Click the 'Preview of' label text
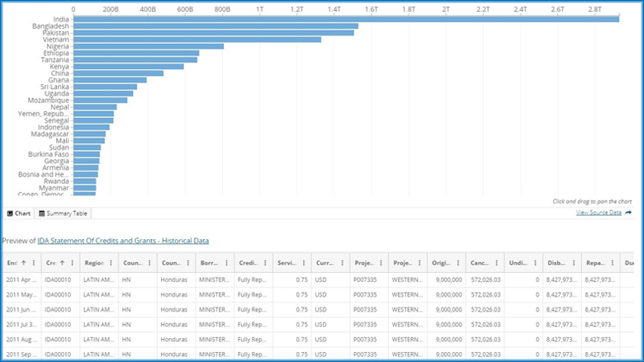This screenshot has height=362, width=644. [x=19, y=241]
